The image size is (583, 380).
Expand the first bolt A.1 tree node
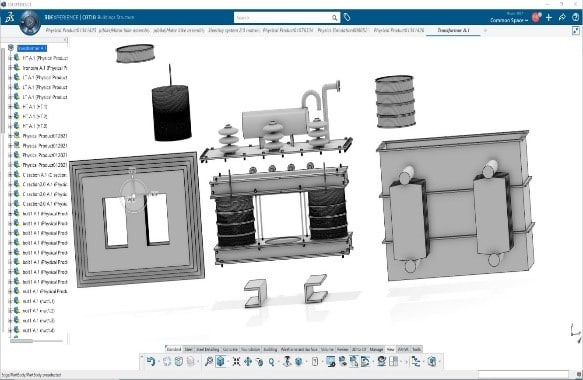[10, 213]
